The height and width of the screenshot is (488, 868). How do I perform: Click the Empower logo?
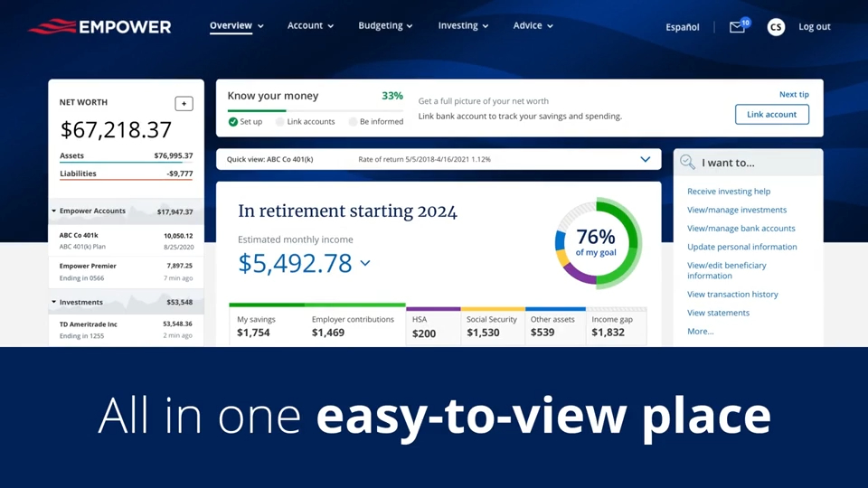[99, 26]
